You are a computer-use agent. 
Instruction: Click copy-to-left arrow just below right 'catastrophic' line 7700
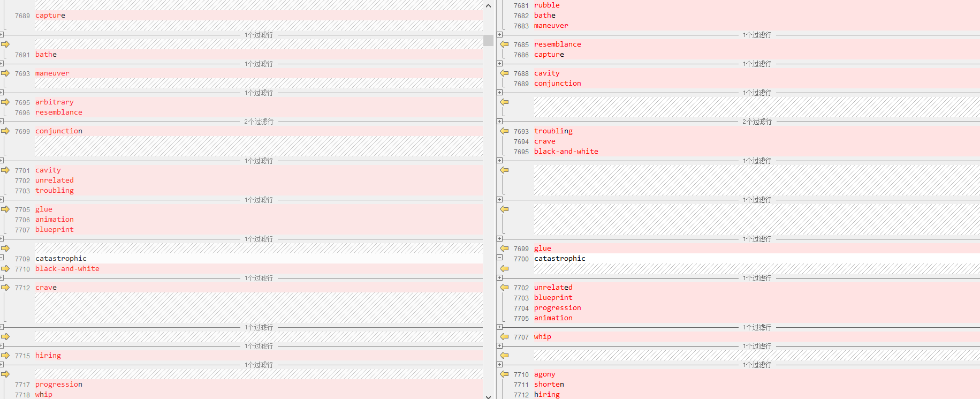pos(504,269)
